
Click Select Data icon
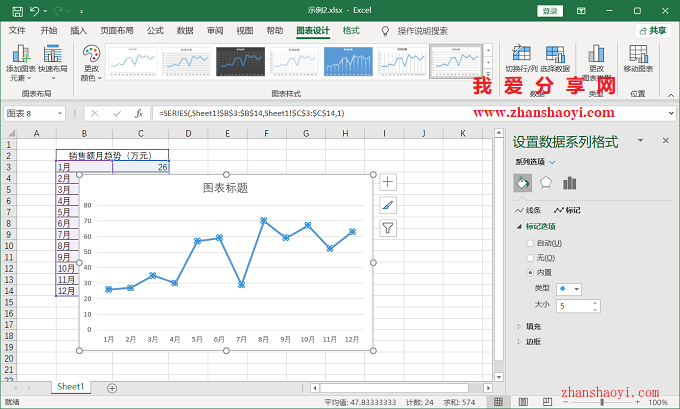[x=555, y=58]
